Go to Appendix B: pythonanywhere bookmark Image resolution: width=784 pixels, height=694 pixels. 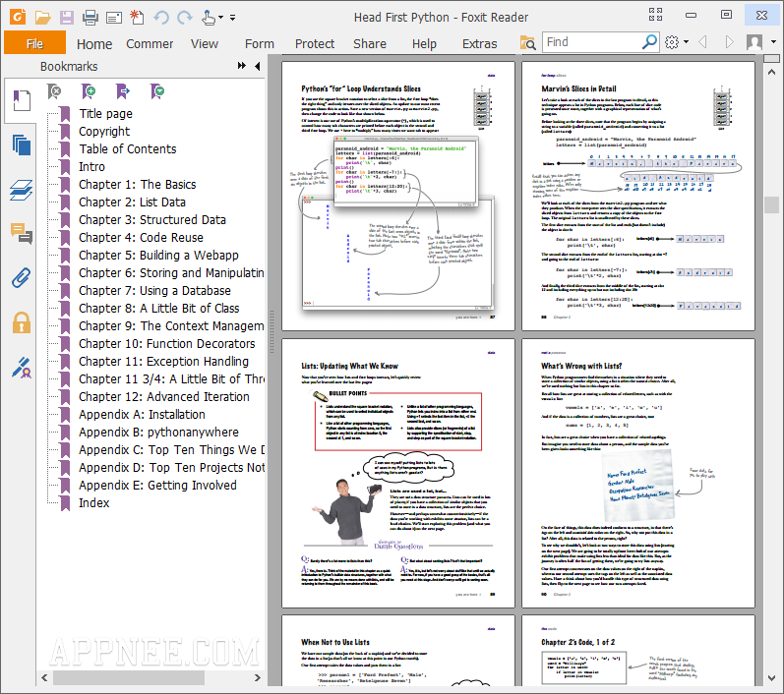[158, 433]
